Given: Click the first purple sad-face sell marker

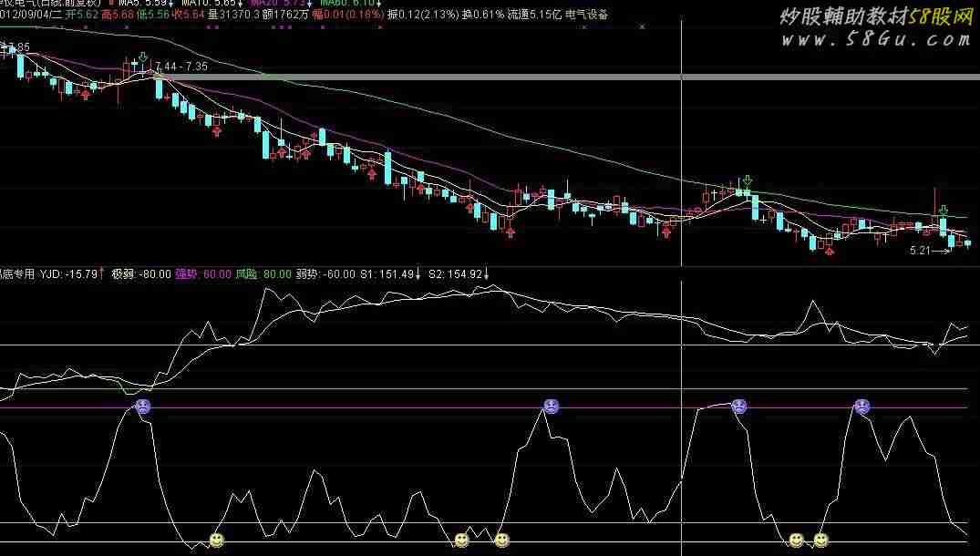Looking at the screenshot, I should coord(143,406).
